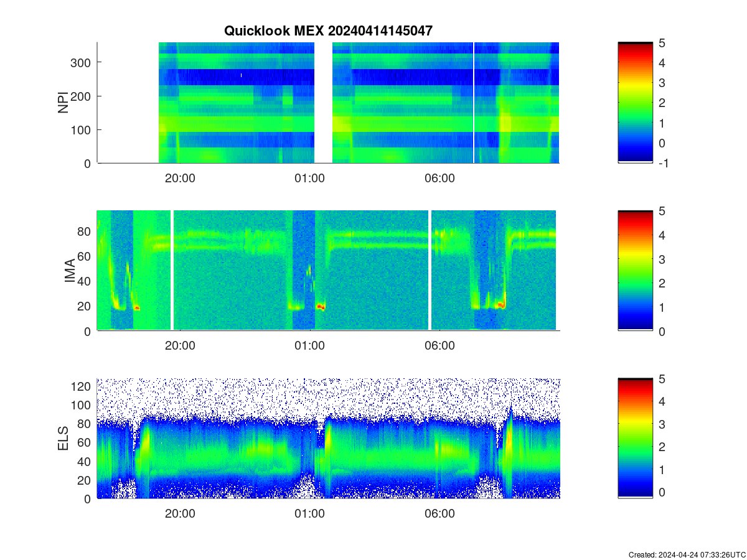The image size is (747, 560).
Task: Click the 20:00 tick under NPI plot
Action: tap(180, 178)
